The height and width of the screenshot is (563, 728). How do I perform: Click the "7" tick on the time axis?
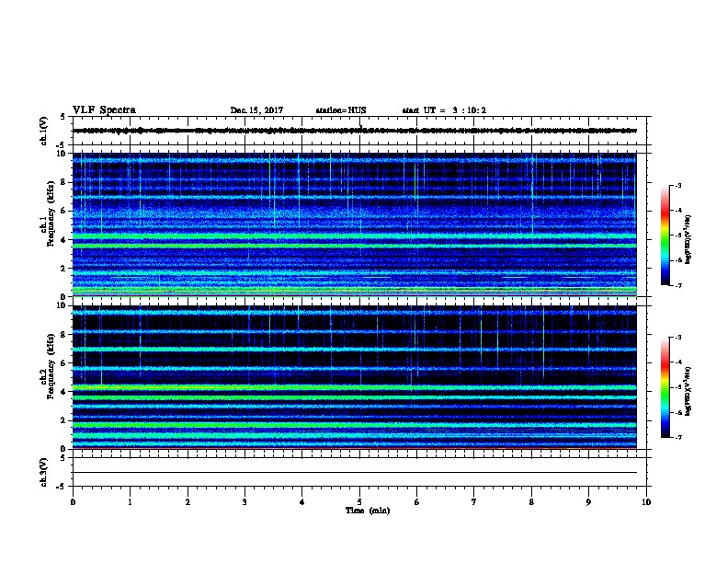coord(474,502)
